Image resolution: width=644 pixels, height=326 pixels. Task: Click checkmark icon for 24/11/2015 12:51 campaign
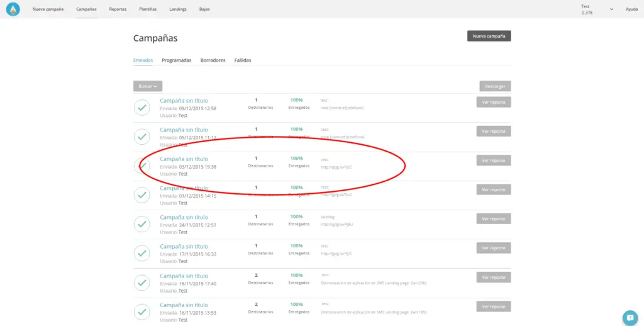(x=142, y=224)
